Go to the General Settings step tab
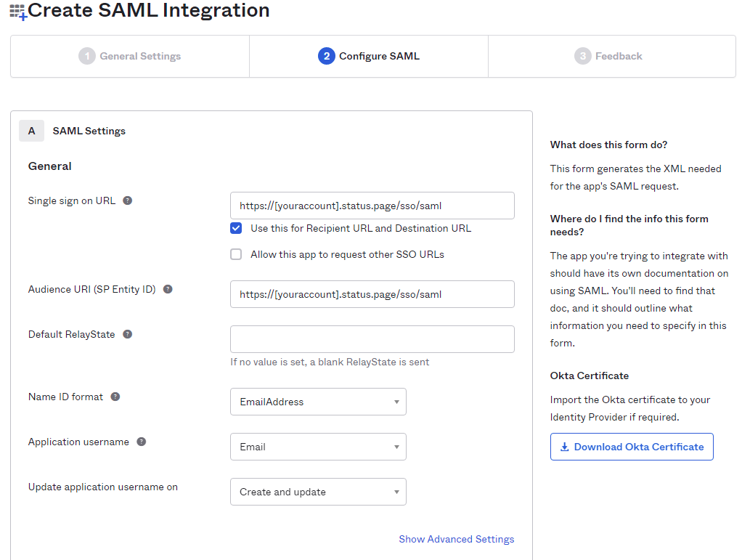Screen dimensions: 742x560 click(131, 56)
